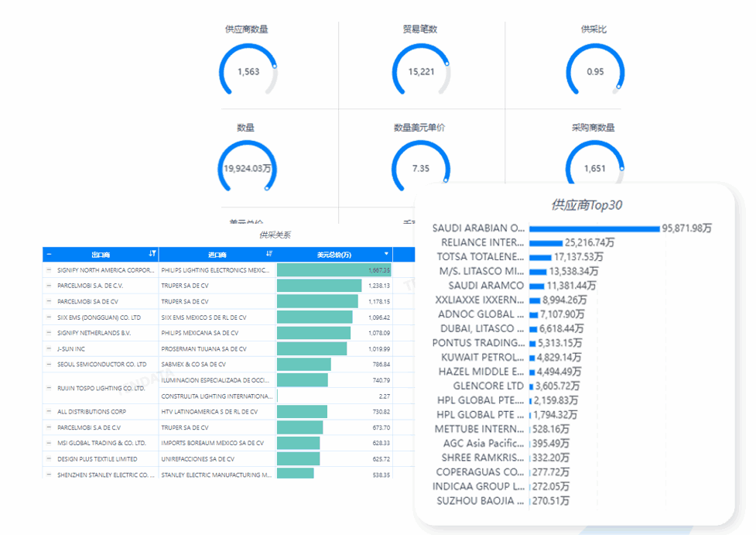The height and width of the screenshot is (535, 756).
Task: Click the 数量美元单价 gauge showing 7.35
Action: pos(421,168)
